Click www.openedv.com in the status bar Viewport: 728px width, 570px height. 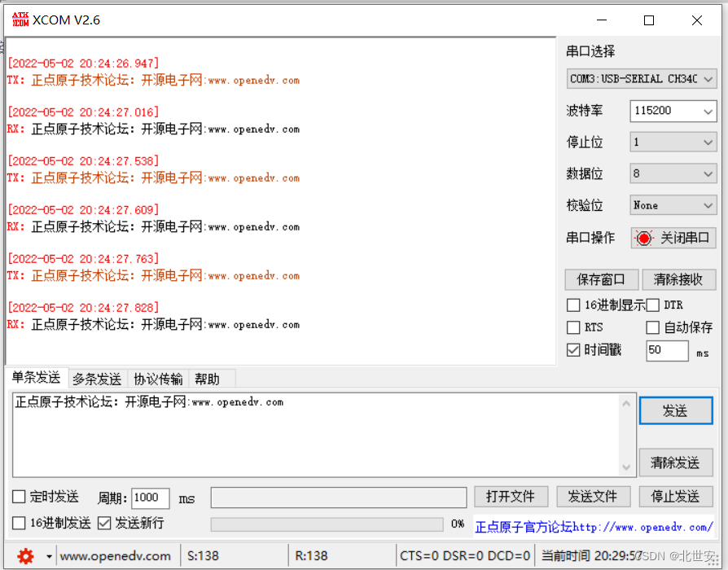115,555
